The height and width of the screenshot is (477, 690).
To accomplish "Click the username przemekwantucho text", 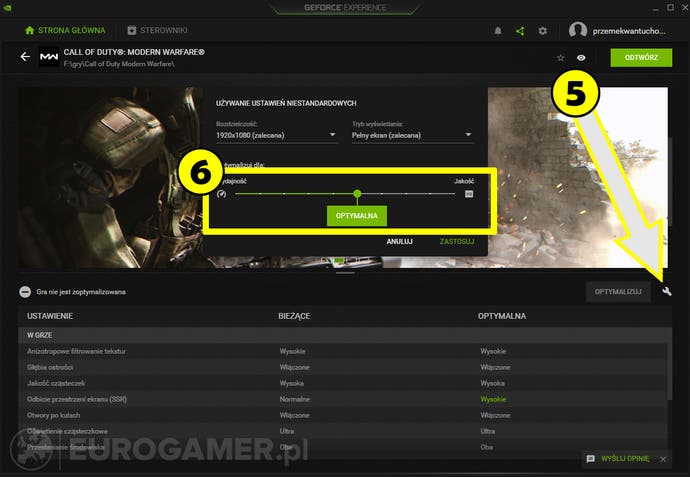I will [x=629, y=31].
